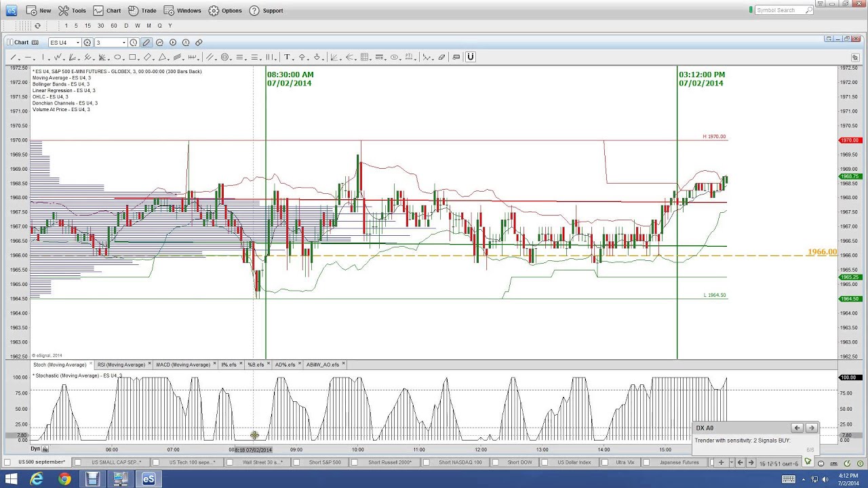Image resolution: width=868 pixels, height=488 pixels.
Task: Open the ES U4 symbol dropdown
Action: click(77, 43)
